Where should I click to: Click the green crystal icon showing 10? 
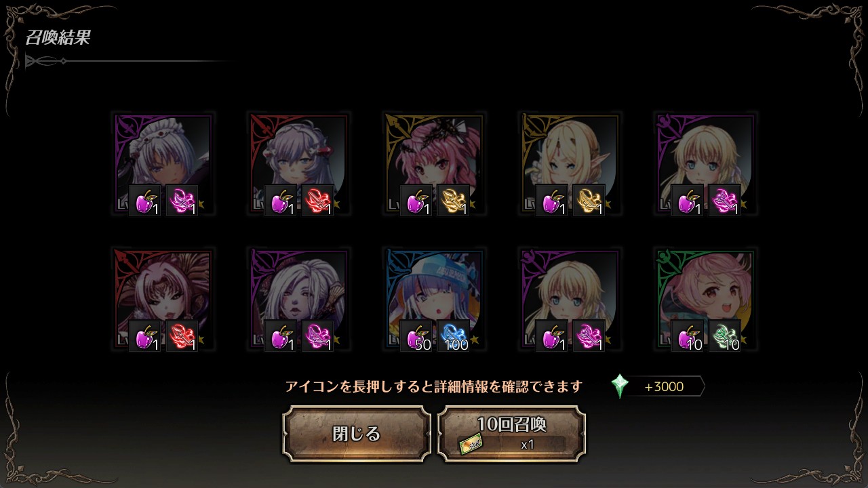[725, 336]
